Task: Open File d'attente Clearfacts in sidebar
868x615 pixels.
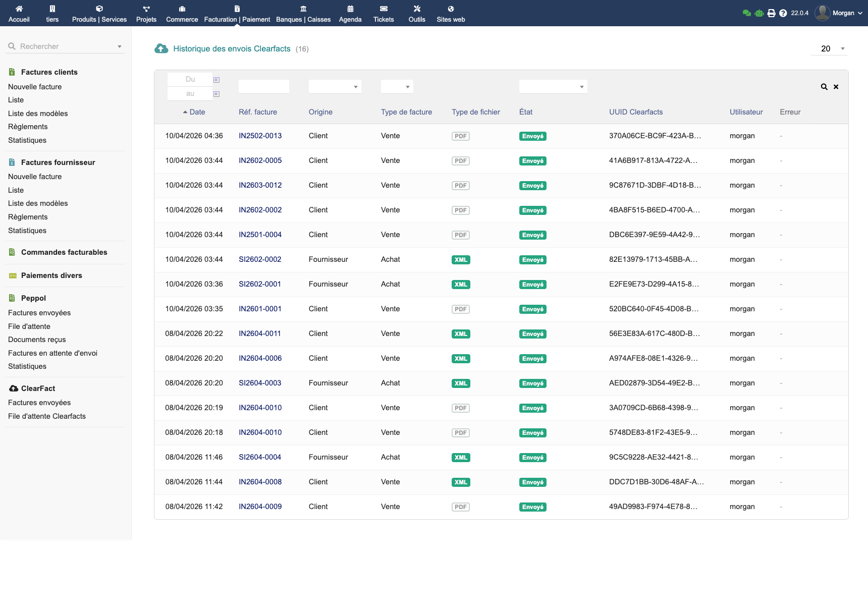Action: click(47, 416)
